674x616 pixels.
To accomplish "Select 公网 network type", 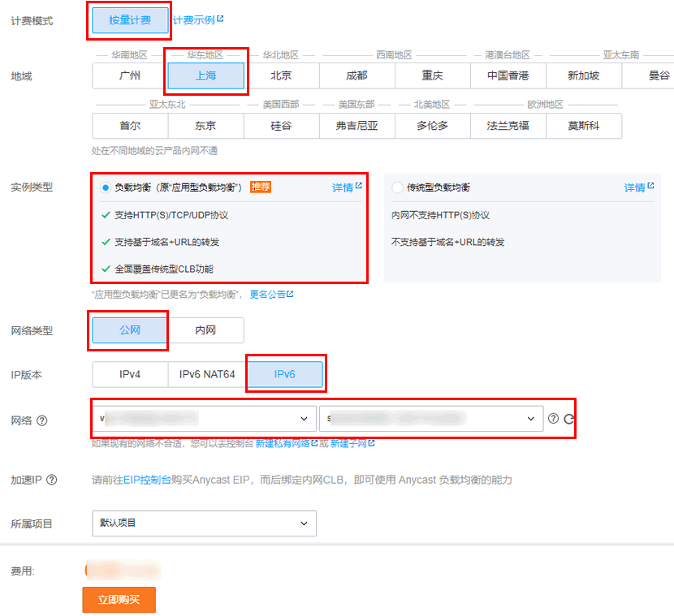I will coord(130,330).
